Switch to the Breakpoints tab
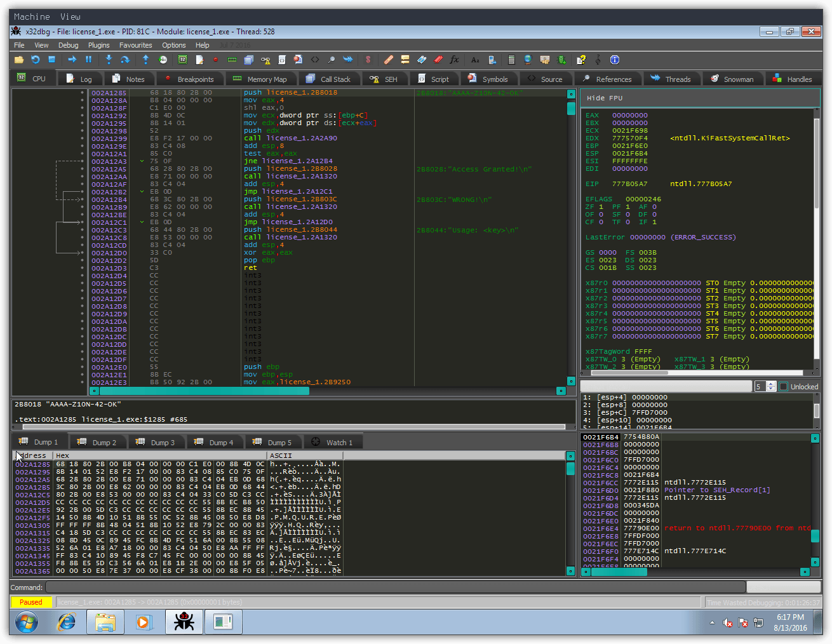This screenshot has height=644, width=832. coord(189,79)
